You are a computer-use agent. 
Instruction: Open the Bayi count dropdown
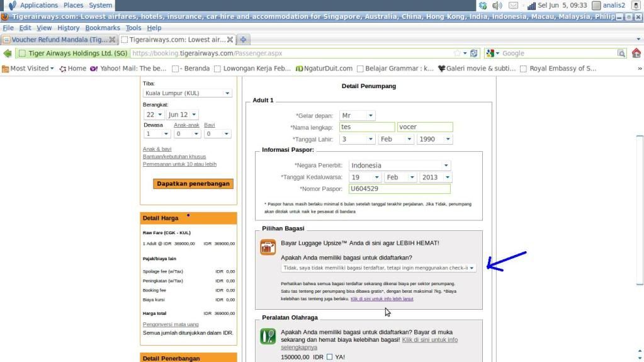tap(217, 134)
